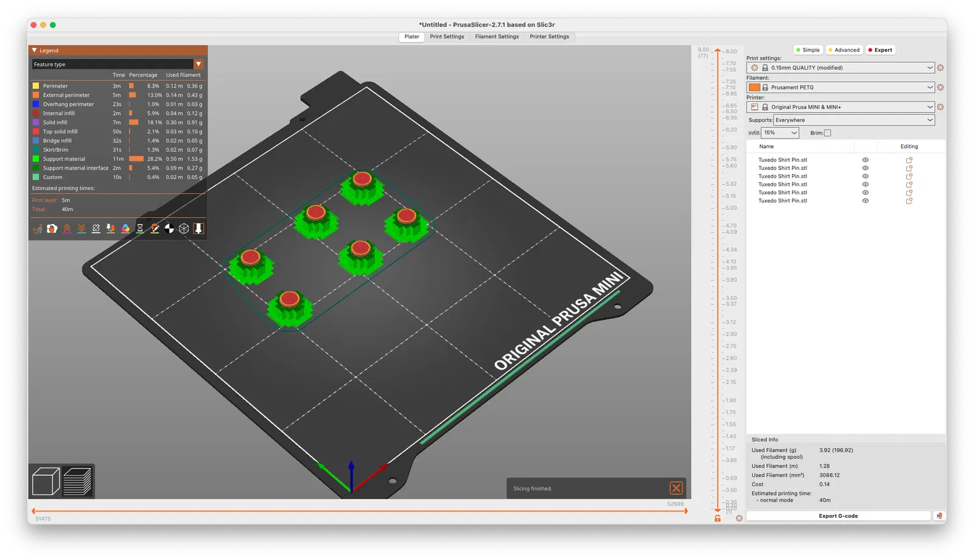Toggle visibility of last Tuxedo Shirt Pin.stl
The height and width of the screenshot is (560, 974).
865,201
